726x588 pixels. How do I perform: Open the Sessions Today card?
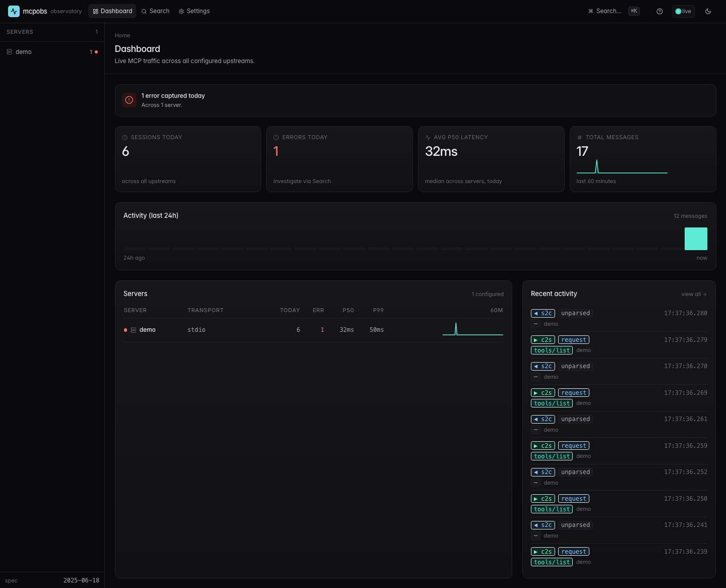click(188, 159)
